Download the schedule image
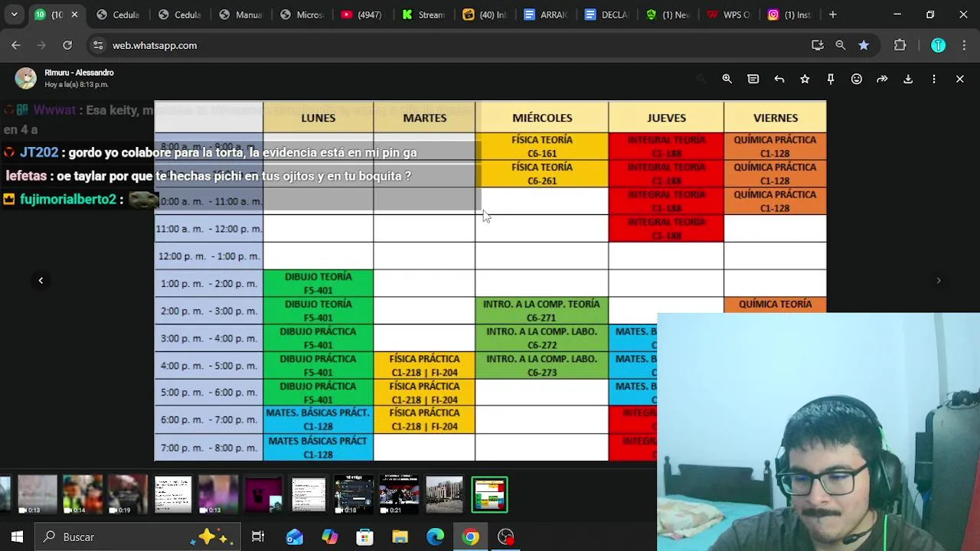 point(908,79)
